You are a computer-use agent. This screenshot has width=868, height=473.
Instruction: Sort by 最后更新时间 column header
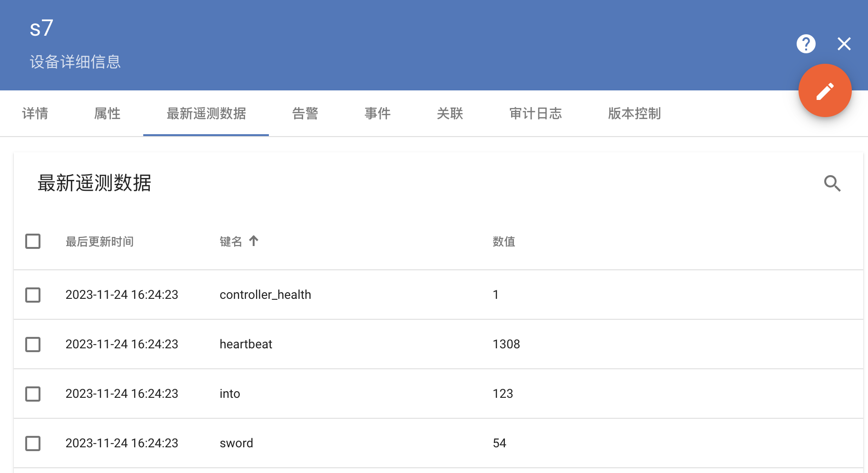(99, 242)
